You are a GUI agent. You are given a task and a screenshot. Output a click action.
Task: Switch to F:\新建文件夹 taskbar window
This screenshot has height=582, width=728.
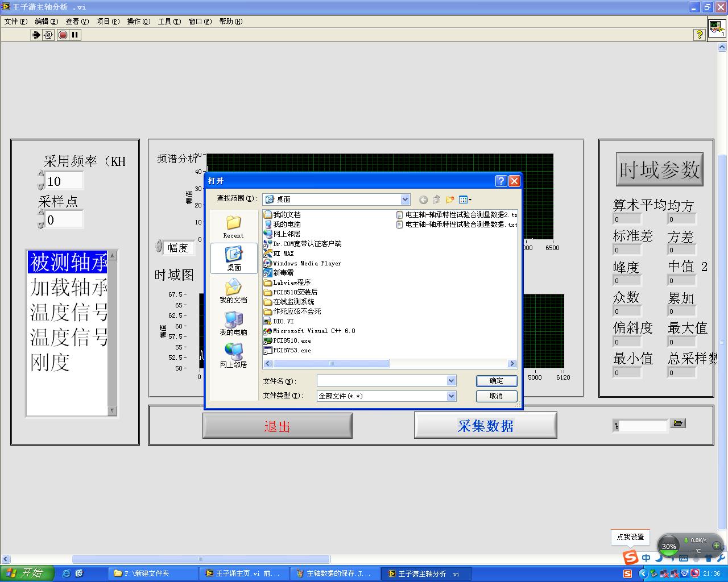154,573
